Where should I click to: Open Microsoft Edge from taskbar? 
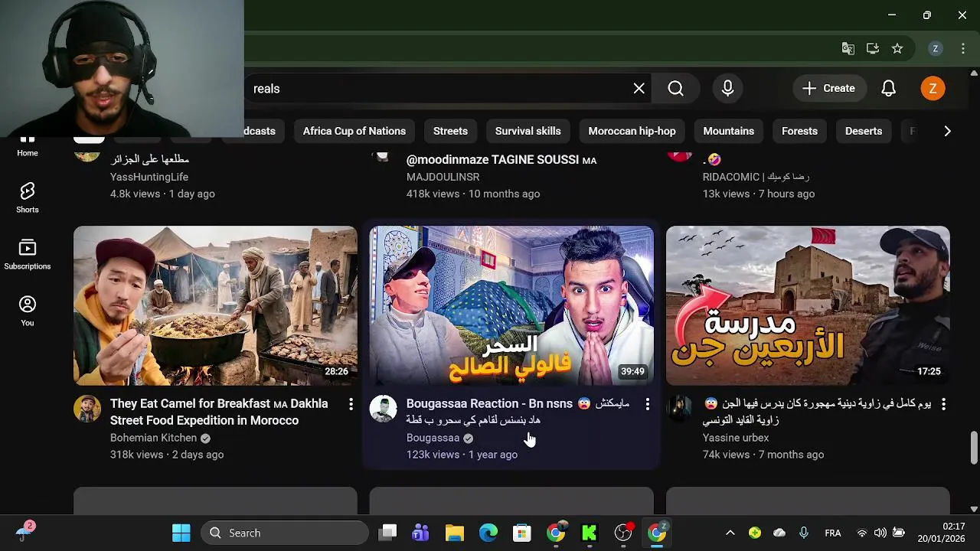(488, 533)
